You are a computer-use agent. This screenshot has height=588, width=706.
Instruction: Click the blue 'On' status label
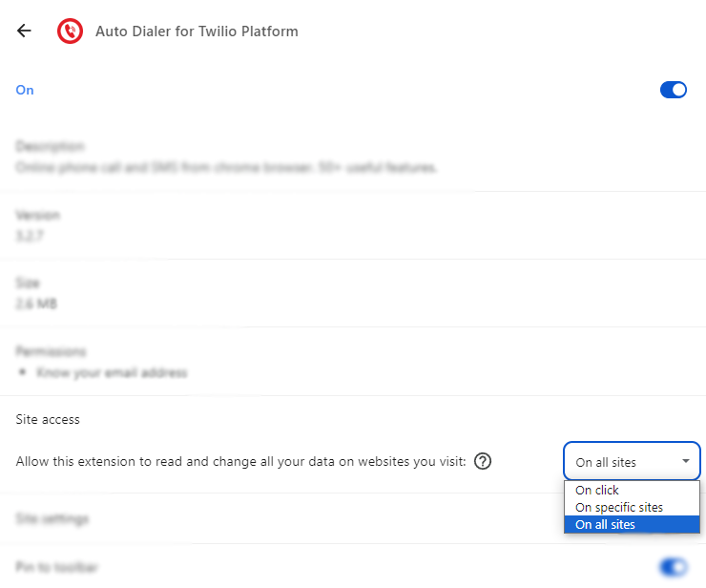[x=25, y=90]
